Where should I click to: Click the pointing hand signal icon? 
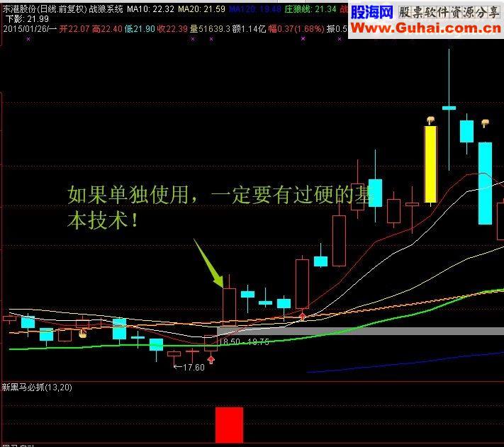click(83, 334)
